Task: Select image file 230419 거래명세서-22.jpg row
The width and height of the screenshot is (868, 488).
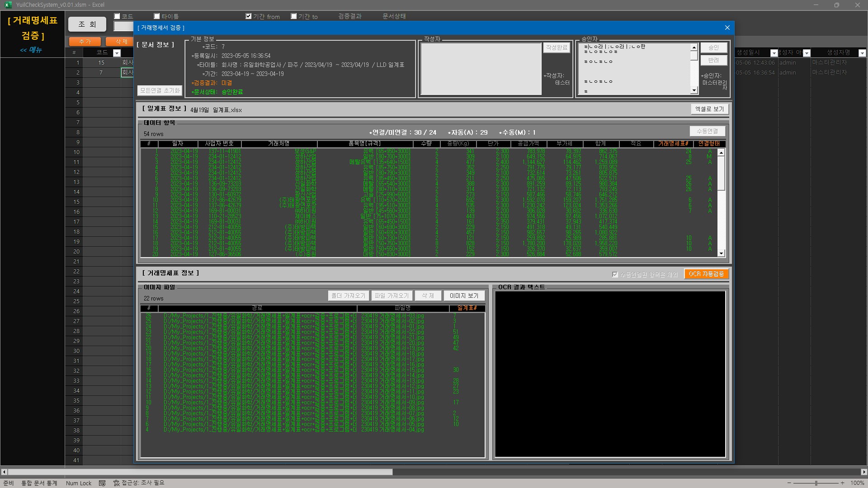Action: point(312,332)
